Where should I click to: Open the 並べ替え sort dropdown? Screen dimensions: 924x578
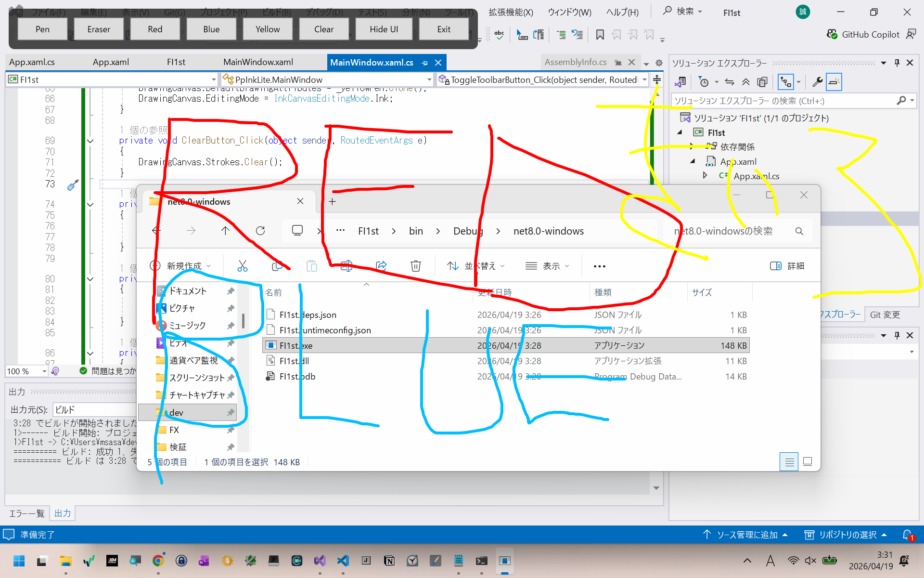475,266
